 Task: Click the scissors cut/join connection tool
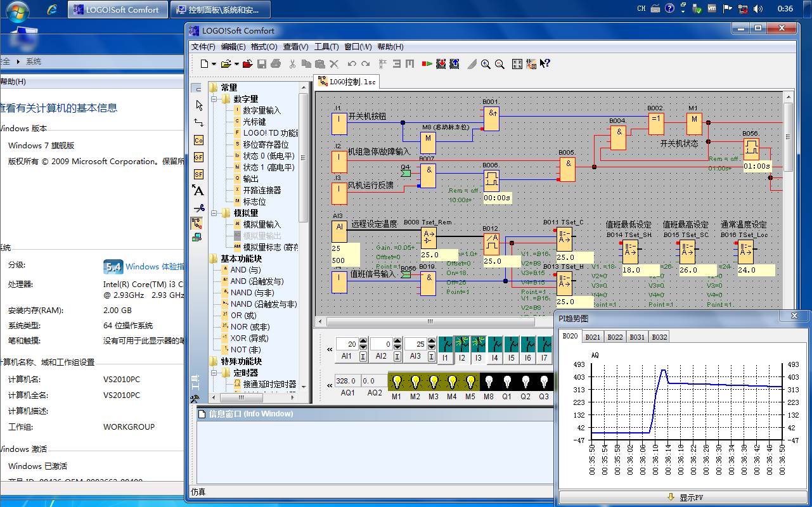[x=198, y=207]
